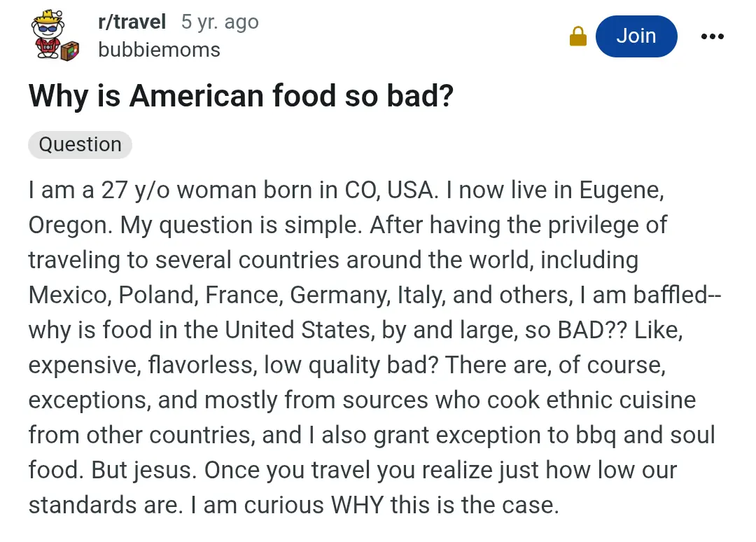The height and width of the screenshot is (542, 756).
Task: Open the r/travel subreddit link
Action: [132, 22]
